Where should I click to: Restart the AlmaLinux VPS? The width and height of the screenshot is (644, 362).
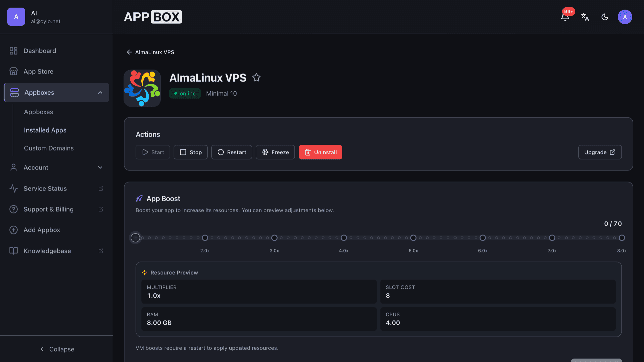click(x=231, y=152)
